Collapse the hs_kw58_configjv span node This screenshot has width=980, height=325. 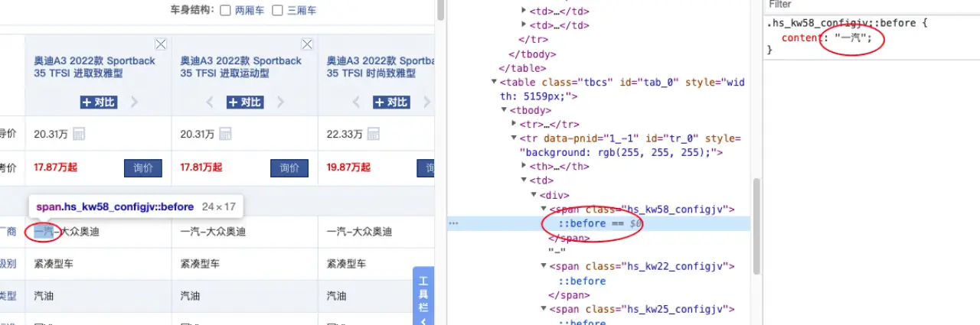[x=544, y=209]
